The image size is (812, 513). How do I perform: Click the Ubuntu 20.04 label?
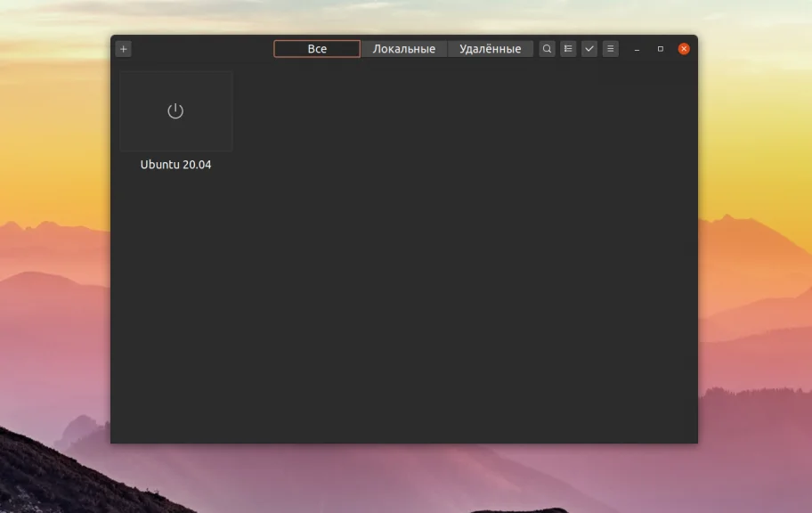pyautogui.click(x=176, y=165)
